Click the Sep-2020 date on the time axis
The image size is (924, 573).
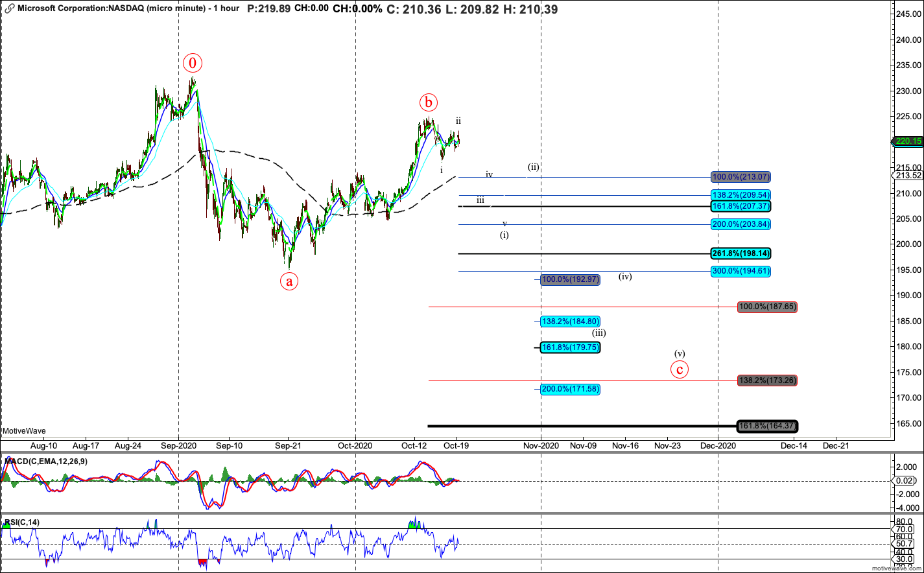tap(179, 446)
